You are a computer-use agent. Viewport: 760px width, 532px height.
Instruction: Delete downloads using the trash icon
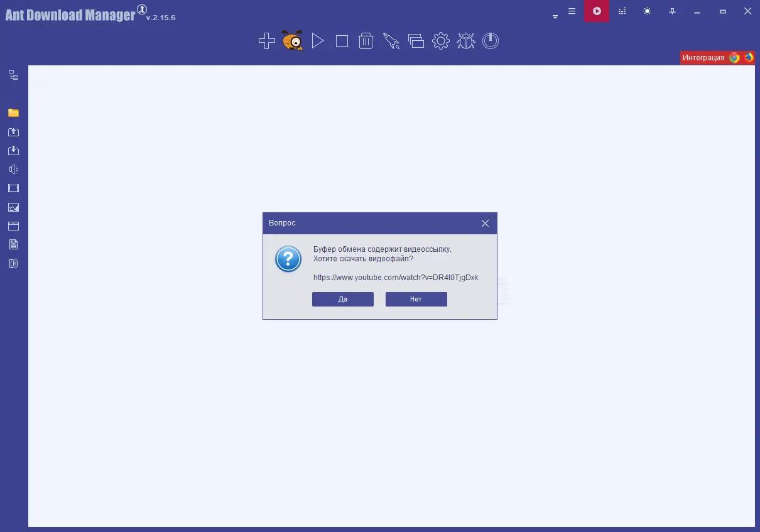[x=366, y=40]
